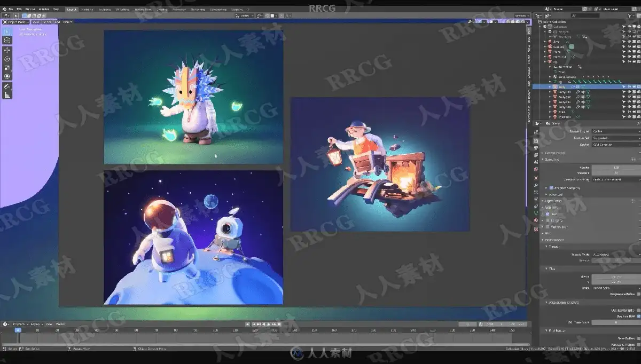Switch to the UV Editing workspace tab
This screenshot has width=641, height=364.
point(122,9)
